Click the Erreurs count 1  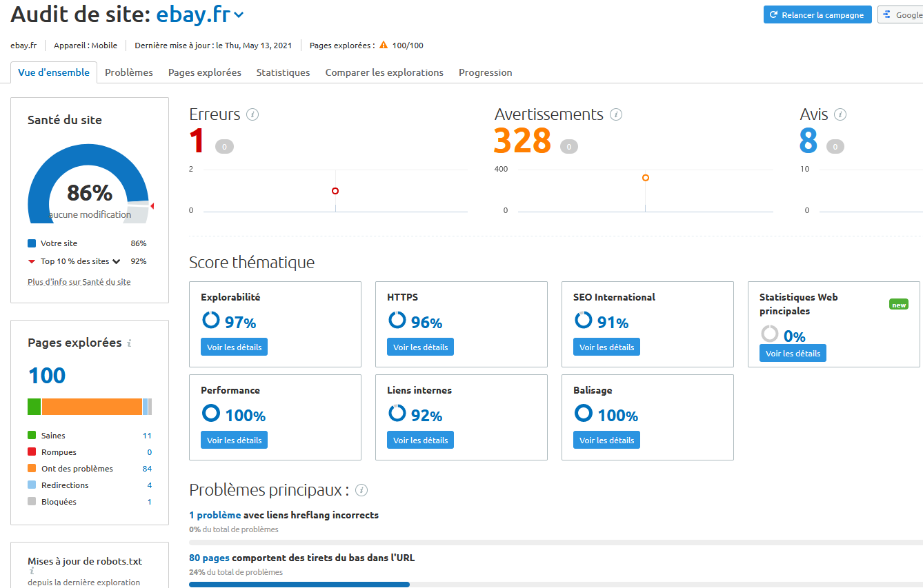point(197,141)
